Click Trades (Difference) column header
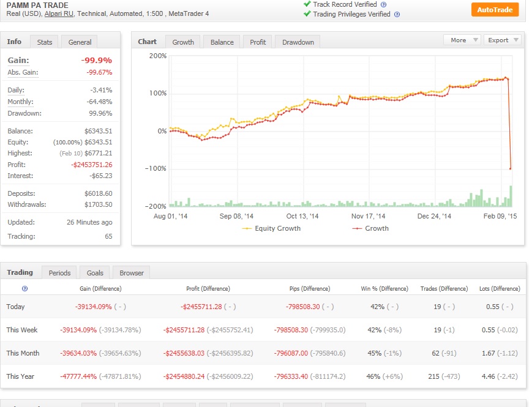Image resolution: width=532 pixels, height=407 pixels. [444, 289]
